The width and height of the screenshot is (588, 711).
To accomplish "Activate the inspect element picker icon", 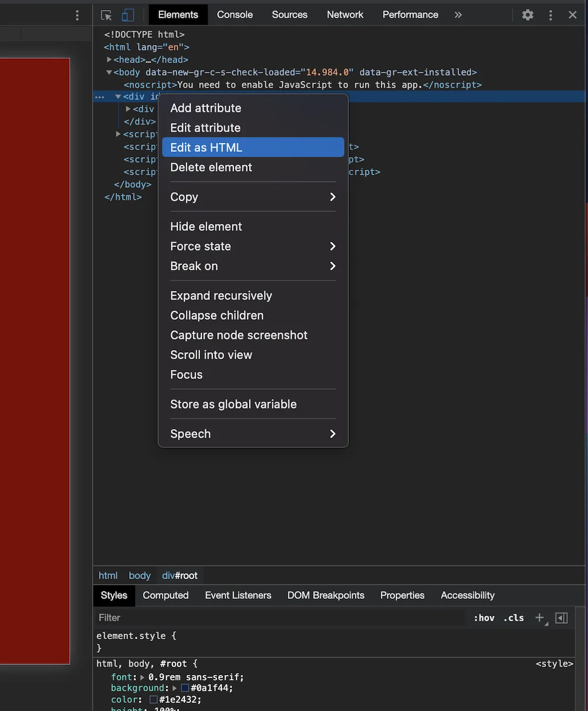I will point(107,15).
